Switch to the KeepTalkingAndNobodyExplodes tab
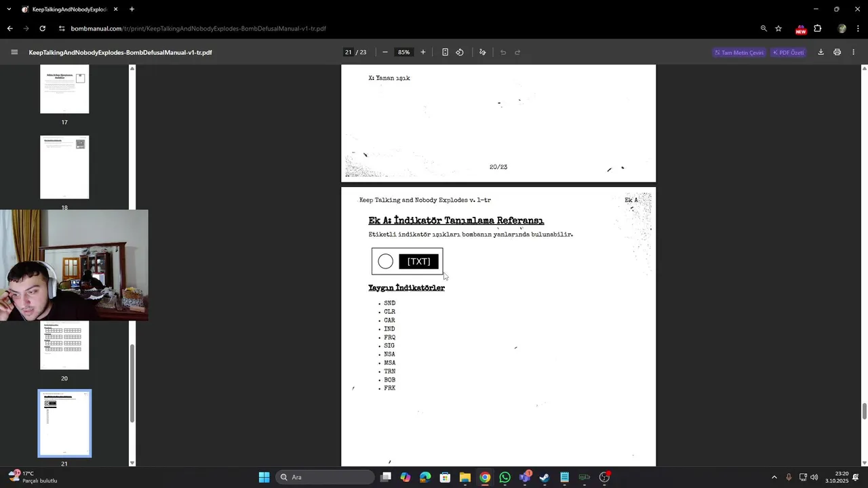This screenshot has height=488, width=868. pyautogui.click(x=70, y=9)
